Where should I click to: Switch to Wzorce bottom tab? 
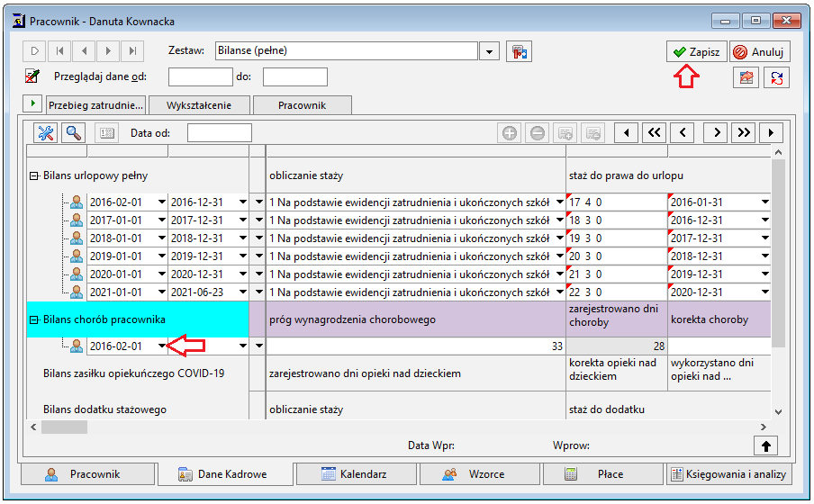coord(480,474)
